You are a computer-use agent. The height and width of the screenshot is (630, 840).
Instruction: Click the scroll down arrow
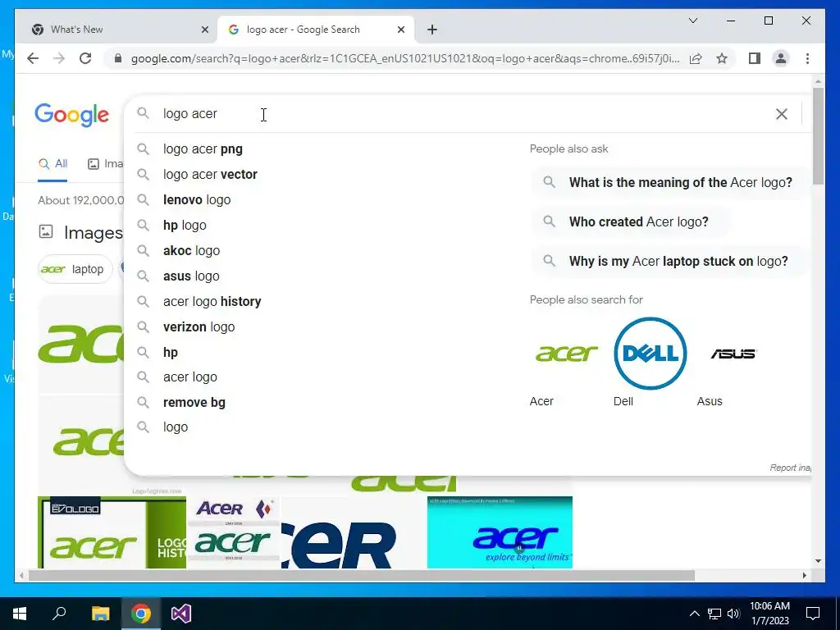tap(818, 561)
